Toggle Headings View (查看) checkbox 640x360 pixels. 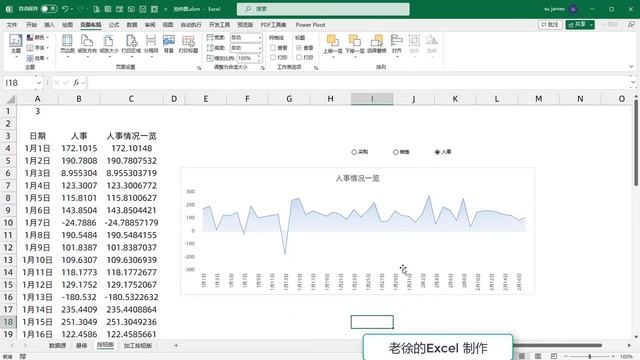pos(299,48)
